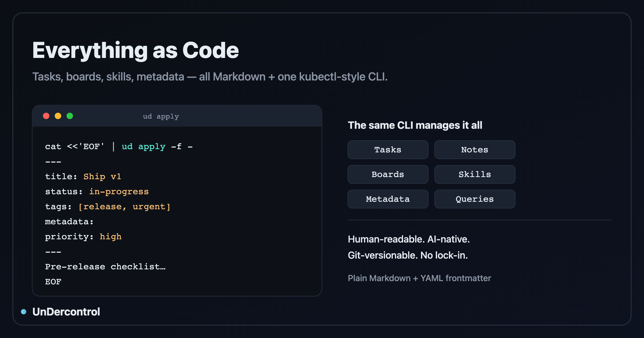Click the blue dot beside UnDercontrol
This screenshot has width=644, height=338.
(24, 312)
